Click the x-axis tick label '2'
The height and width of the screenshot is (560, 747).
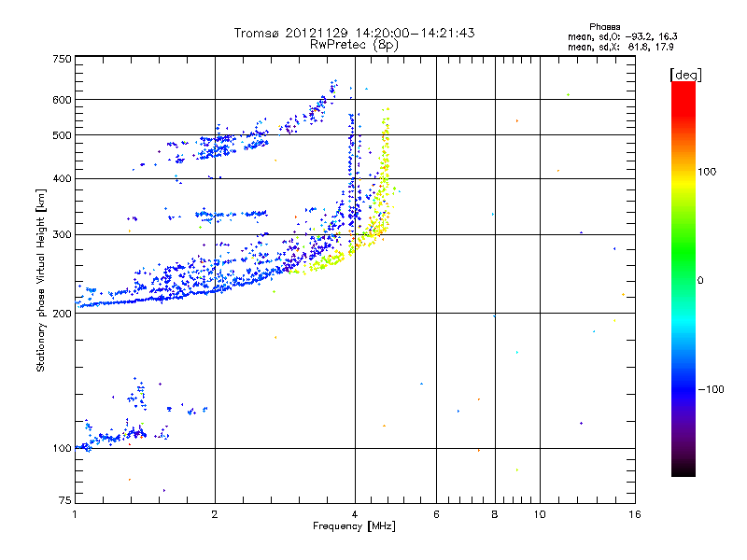215,514
